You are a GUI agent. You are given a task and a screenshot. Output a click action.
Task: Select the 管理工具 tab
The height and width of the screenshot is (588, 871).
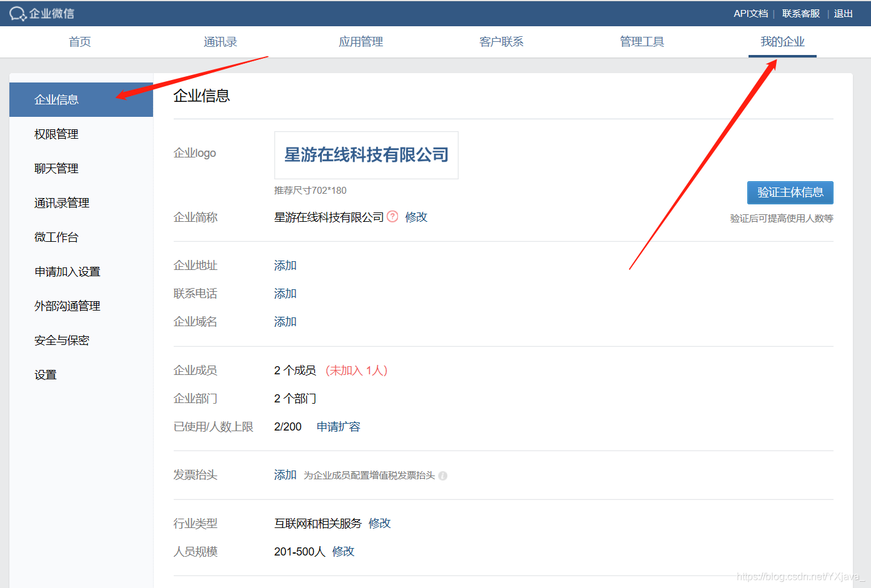(642, 42)
